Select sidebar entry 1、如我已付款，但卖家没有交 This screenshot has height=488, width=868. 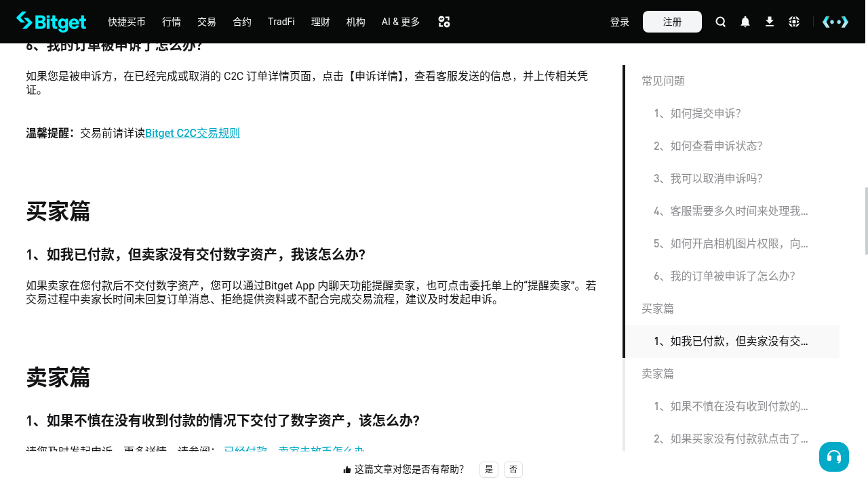(x=731, y=342)
